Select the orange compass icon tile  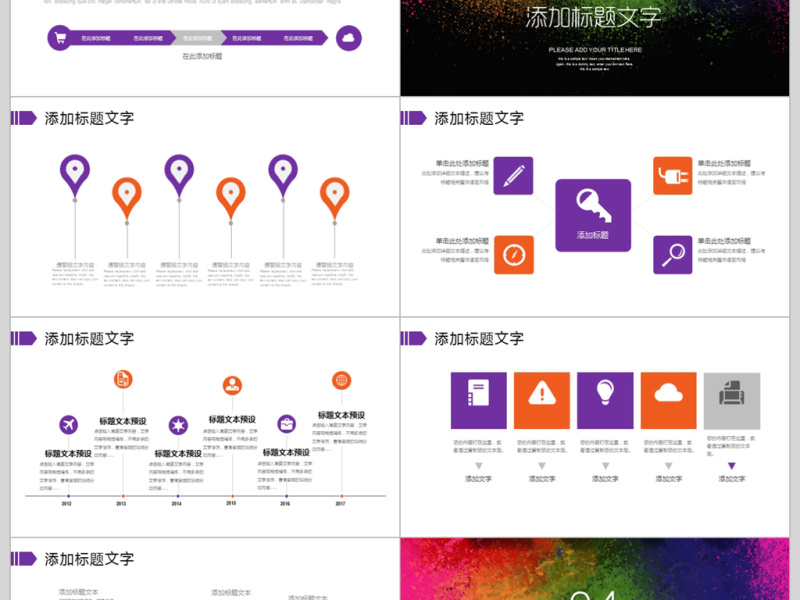coord(513,254)
